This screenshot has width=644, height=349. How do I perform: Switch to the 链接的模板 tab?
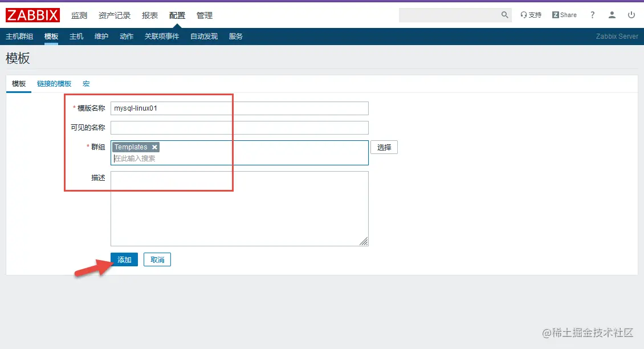click(x=54, y=84)
